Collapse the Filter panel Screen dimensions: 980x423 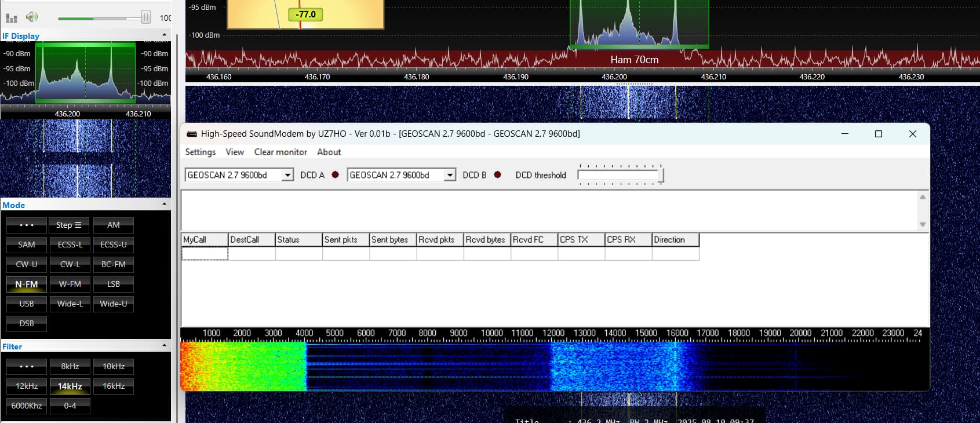[x=165, y=346]
